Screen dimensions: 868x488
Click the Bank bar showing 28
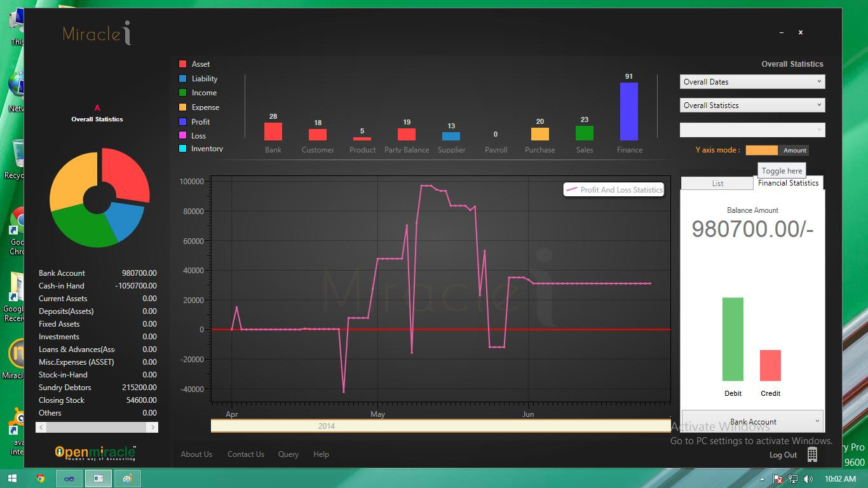click(x=273, y=132)
